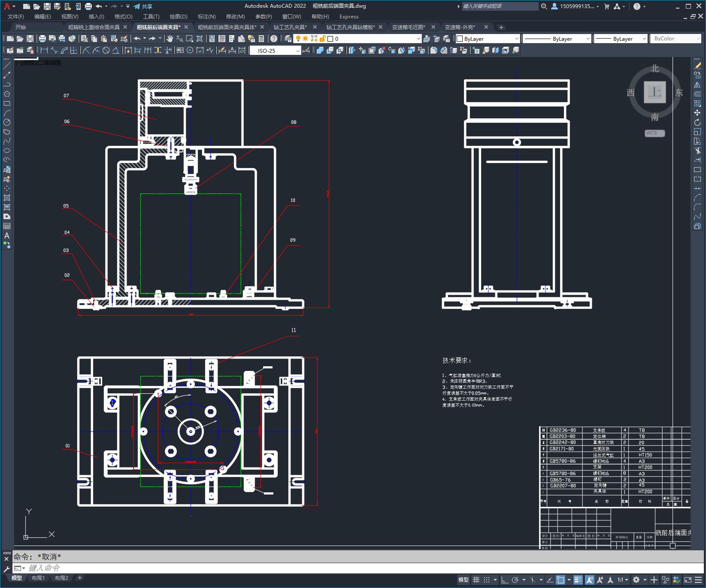Select the Line drawing tool
The width and height of the screenshot is (706, 588).
6,66
